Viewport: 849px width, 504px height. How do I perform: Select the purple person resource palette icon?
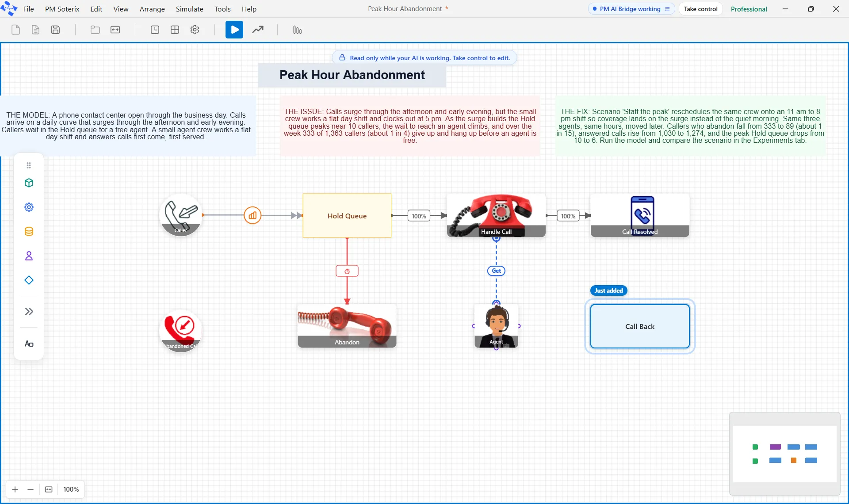(29, 256)
